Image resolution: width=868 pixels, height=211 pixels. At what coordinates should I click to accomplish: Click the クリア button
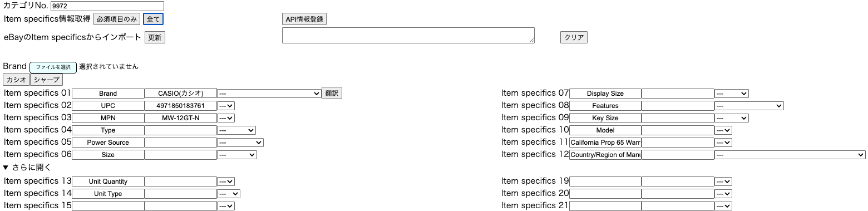[574, 37]
